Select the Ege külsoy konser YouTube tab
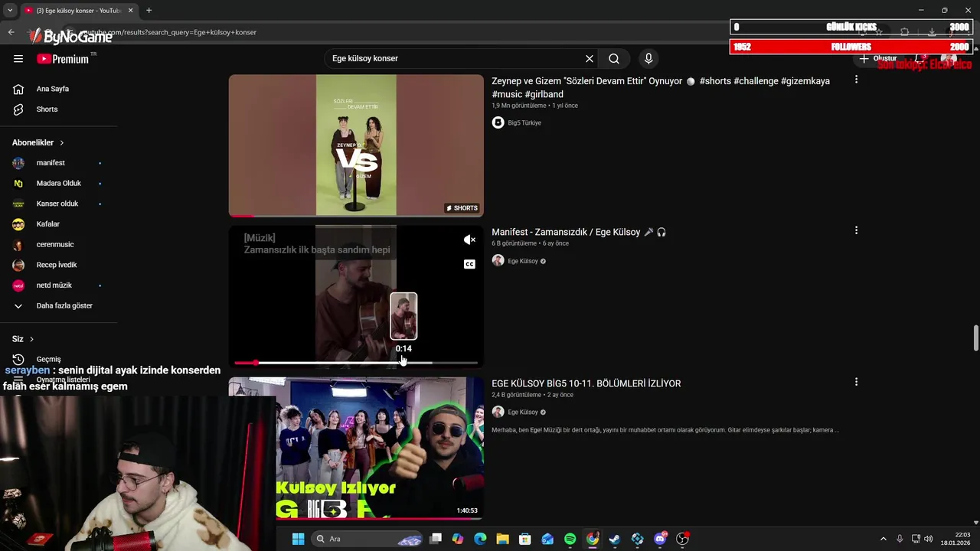Image resolution: width=980 pixels, height=551 pixels. (x=77, y=10)
